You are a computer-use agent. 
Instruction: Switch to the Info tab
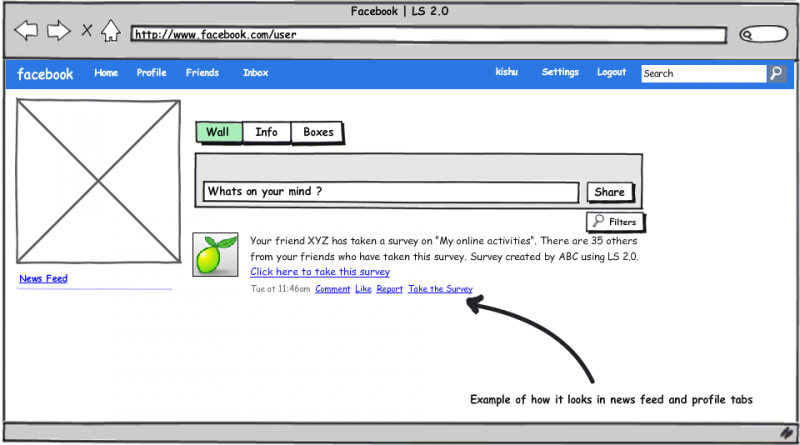pyautogui.click(x=266, y=132)
